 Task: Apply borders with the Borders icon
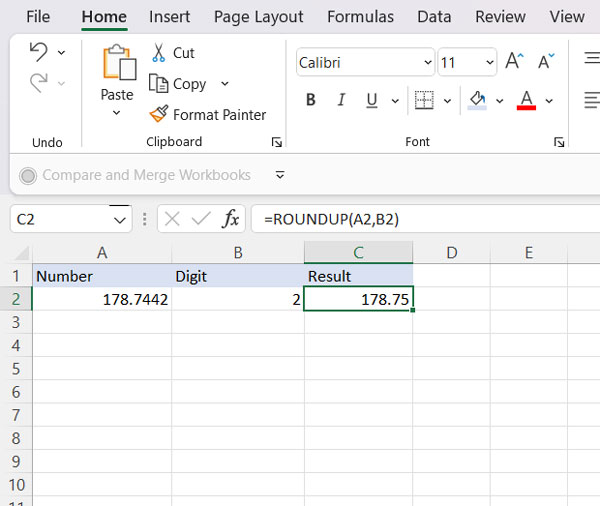click(424, 100)
